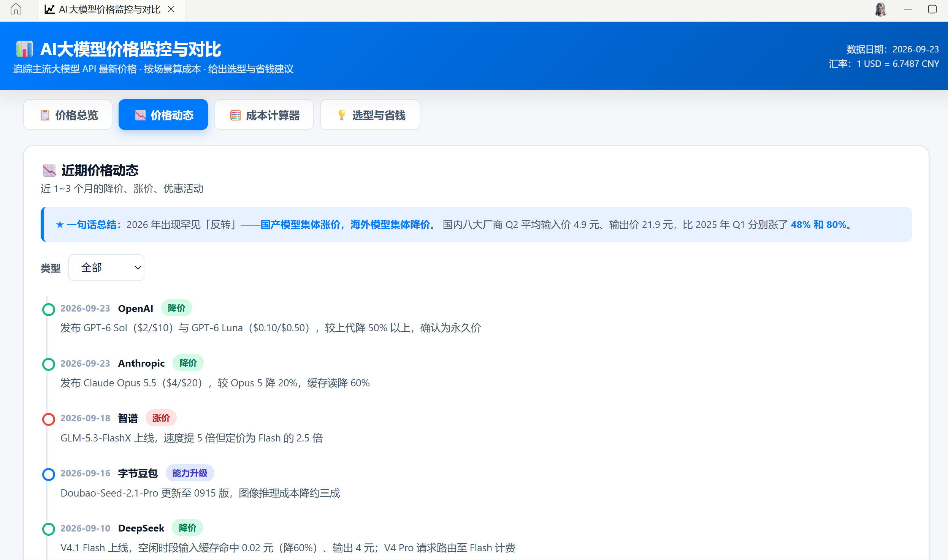Click the OpenAI vendor name
Image resolution: width=948 pixels, height=560 pixels.
[136, 308]
